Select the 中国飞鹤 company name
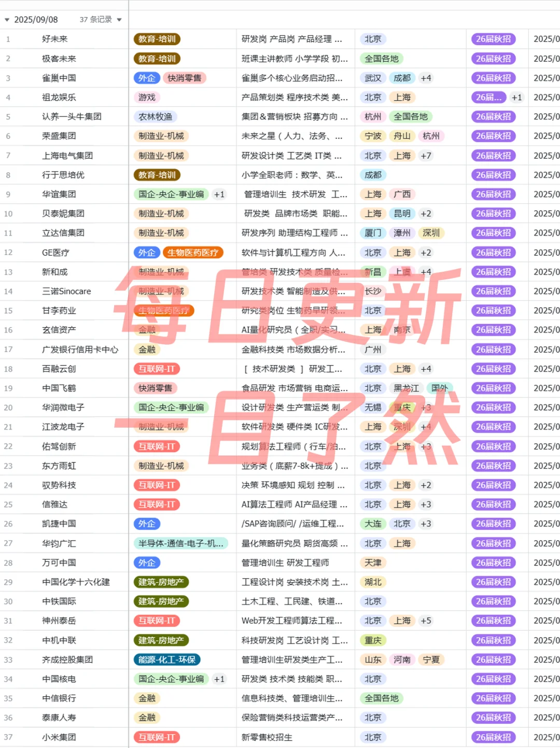Screen dimensions: 560x748 [59, 388]
